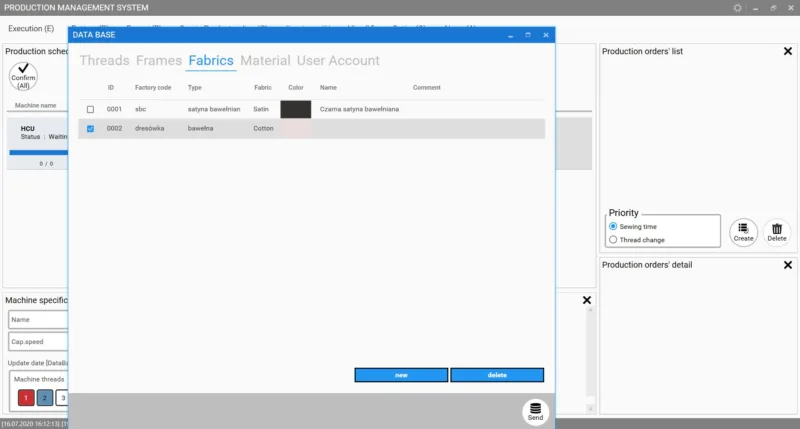This screenshot has height=429, width=800.
Task: Click the Delete trash icon
Action: (777, 232)
